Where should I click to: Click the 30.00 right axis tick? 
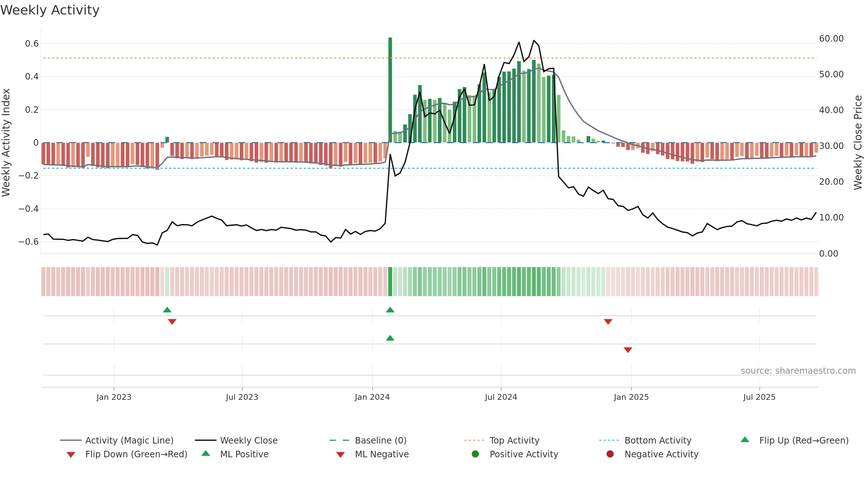(x=831, y=146)
